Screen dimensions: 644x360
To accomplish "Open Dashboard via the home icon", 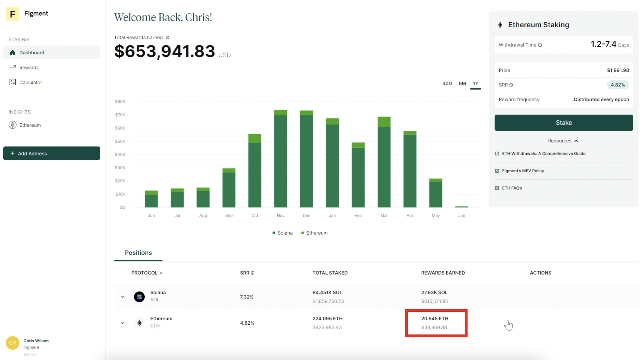I will (12, 53).
